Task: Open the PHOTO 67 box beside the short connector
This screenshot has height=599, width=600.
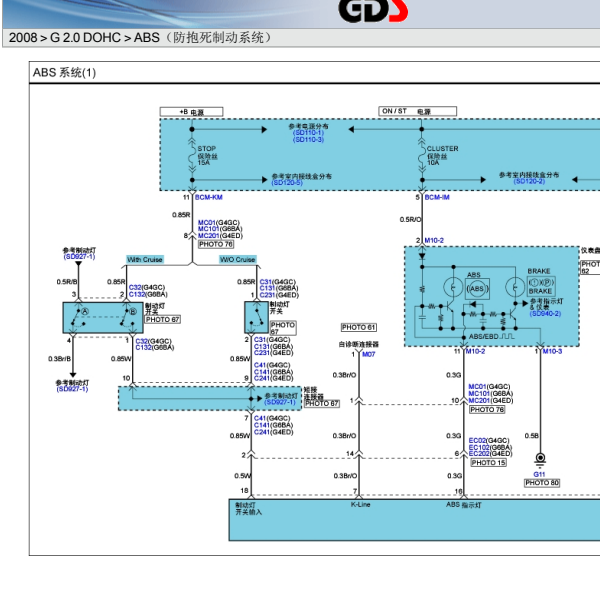Action: (322, 403)
